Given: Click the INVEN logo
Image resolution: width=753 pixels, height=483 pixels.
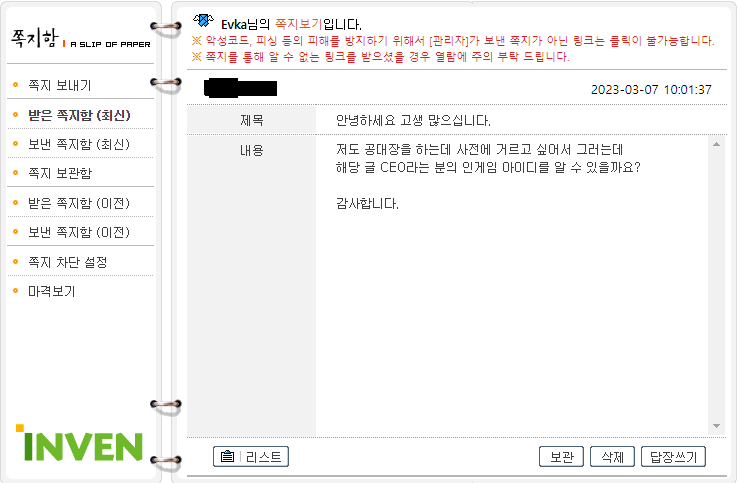Looking at the screenshot, I should coord(80,443).
